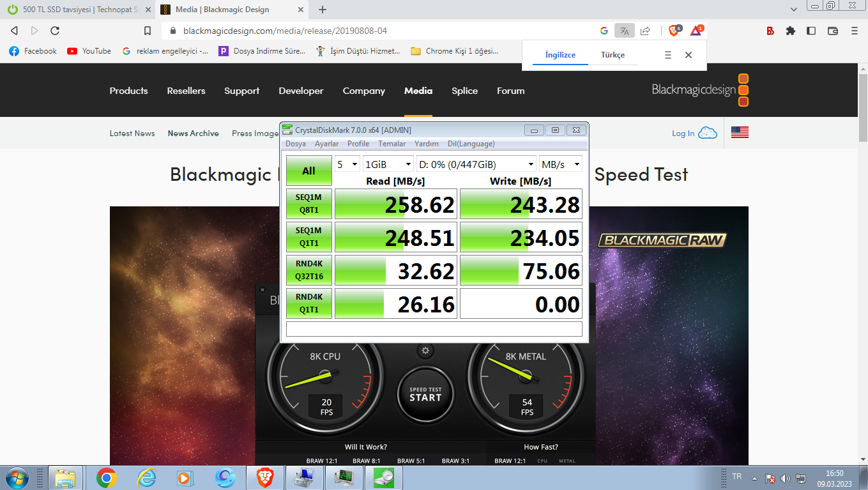868x490 pixels.
Task: Share this page using the share icon
Action: click(x=645, y=31)
